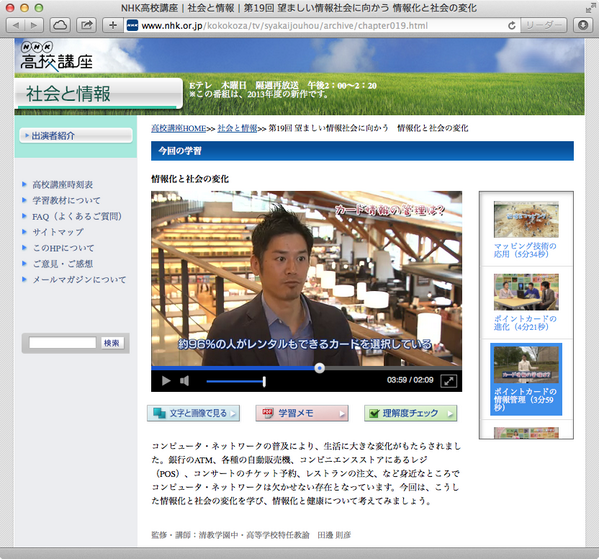The height and width of the screenshot is (559, 599).
Task: Select the ポイントカードの進化 video thumbnail
Action: 526,292
